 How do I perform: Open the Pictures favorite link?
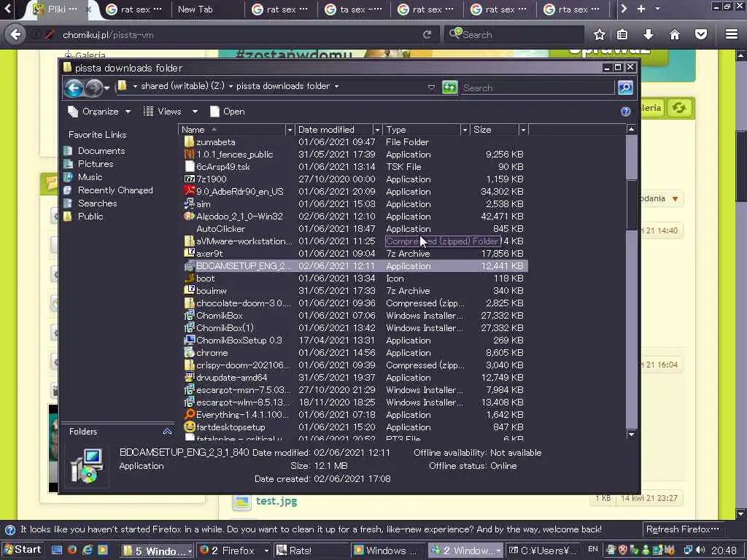click(96, 164)
